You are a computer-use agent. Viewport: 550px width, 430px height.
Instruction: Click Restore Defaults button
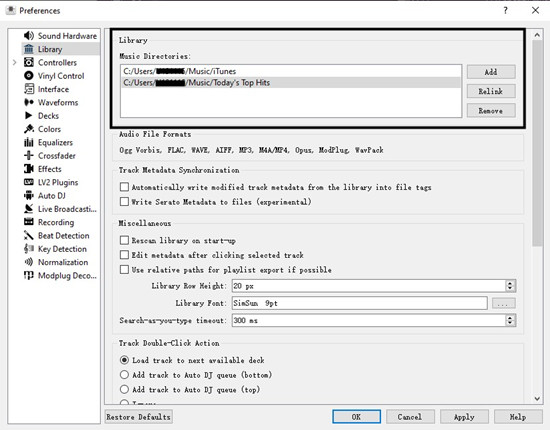[139, 417]
